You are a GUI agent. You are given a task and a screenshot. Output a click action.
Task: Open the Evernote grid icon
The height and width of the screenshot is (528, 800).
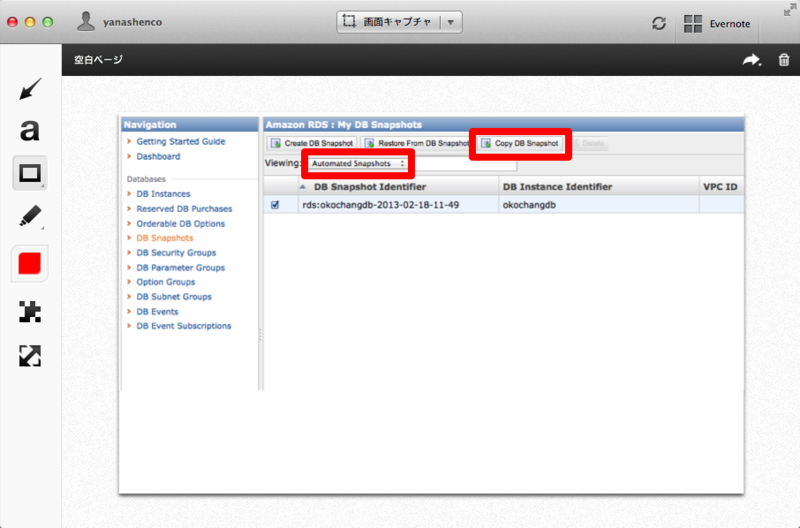click(692, 23)
